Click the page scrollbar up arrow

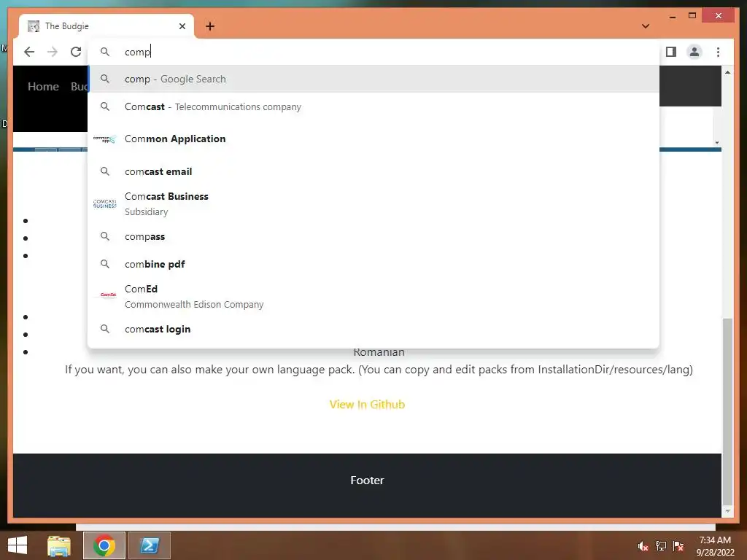727,72
